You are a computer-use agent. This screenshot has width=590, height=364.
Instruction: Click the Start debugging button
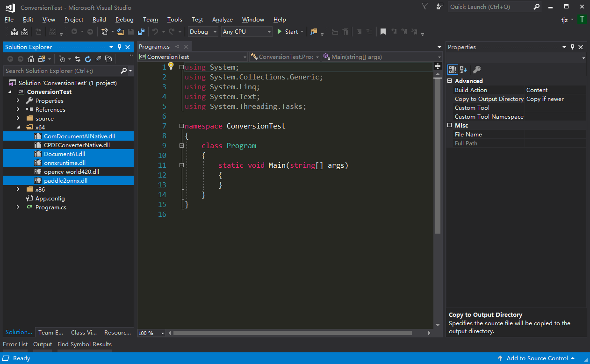[288, 32]
